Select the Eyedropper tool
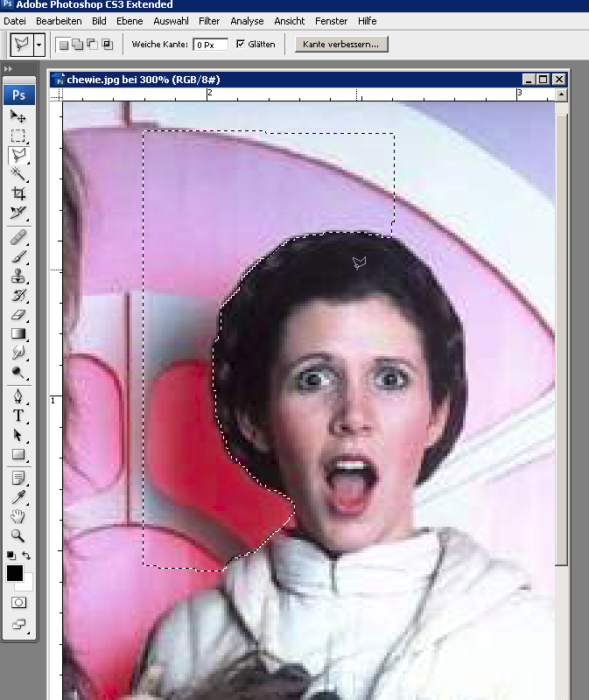This screenshot has height=700, width=589. [x=18, y=497]
